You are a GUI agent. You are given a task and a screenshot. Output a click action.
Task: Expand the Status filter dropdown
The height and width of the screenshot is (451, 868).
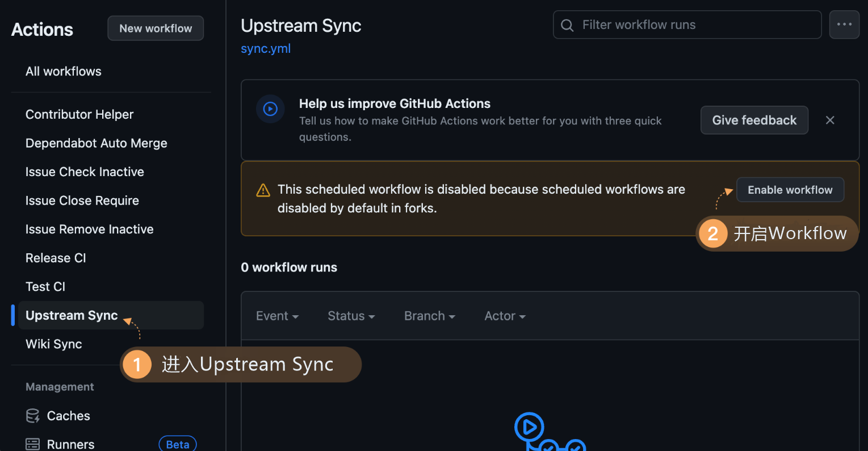pyautogui.click(x=351, y=316)
